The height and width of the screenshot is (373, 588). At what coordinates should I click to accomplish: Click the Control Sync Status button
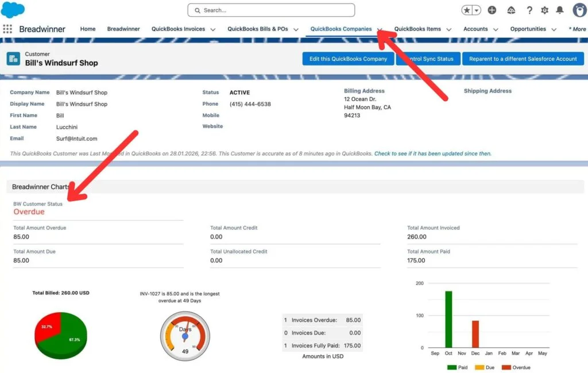[428, 59]
